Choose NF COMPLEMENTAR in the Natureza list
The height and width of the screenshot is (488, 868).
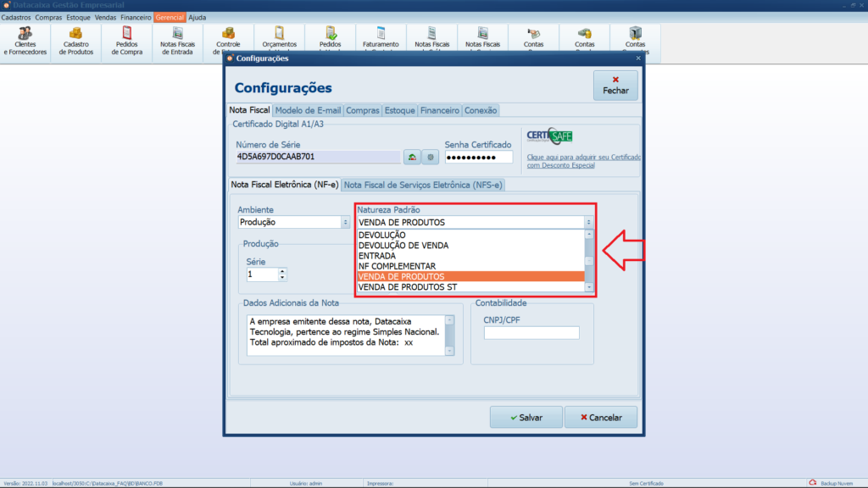[x=397, y=266]
